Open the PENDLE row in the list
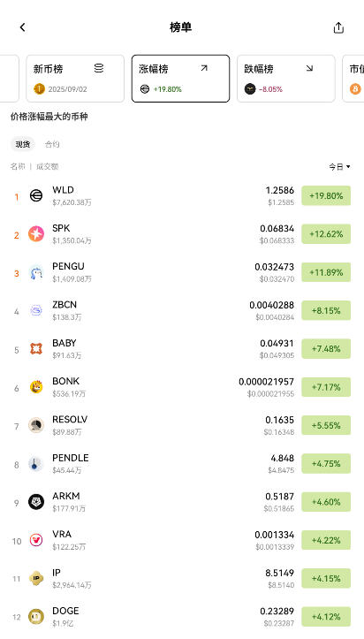This screenshot has width=364, height=639. (x=182, y=464)
